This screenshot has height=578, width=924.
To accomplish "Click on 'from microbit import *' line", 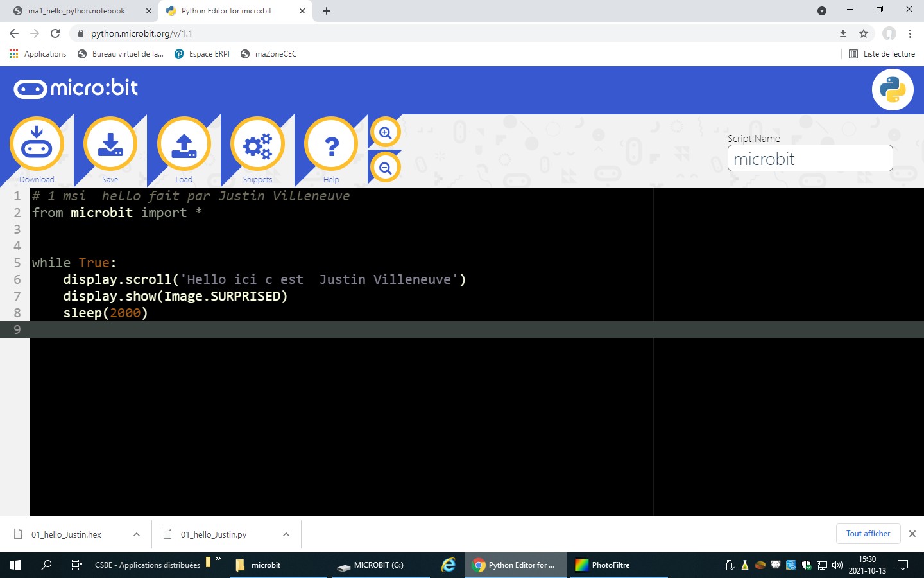I will point(117,213).
